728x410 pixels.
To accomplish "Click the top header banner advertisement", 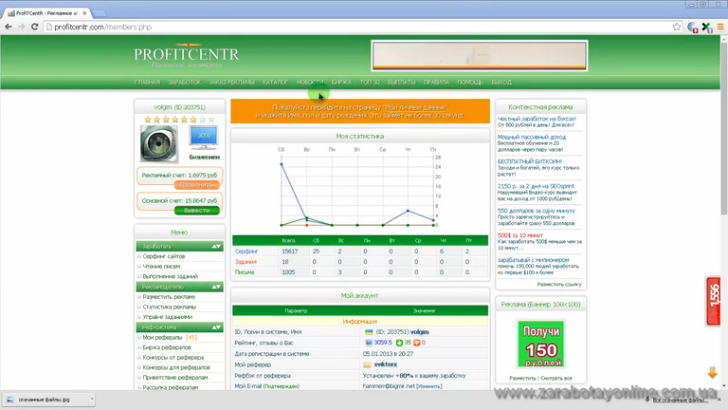I will (479, 55).
